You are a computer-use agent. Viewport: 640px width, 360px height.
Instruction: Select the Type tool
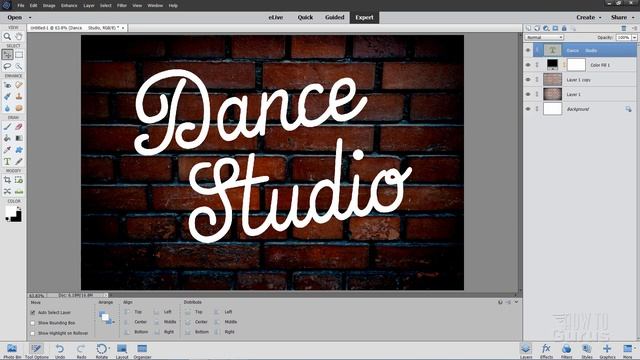click(x=7, y=162)
